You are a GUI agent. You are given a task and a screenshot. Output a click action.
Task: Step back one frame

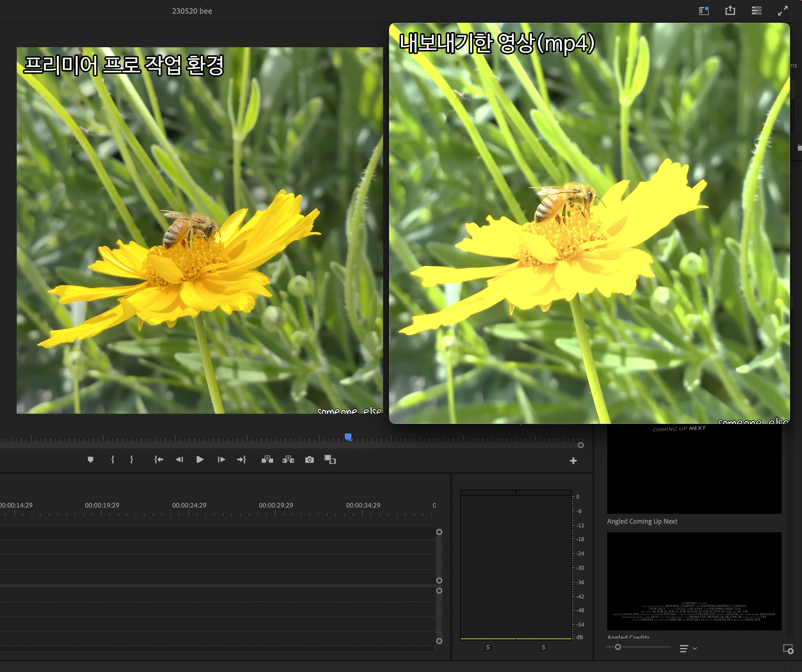tap(179, 459)
